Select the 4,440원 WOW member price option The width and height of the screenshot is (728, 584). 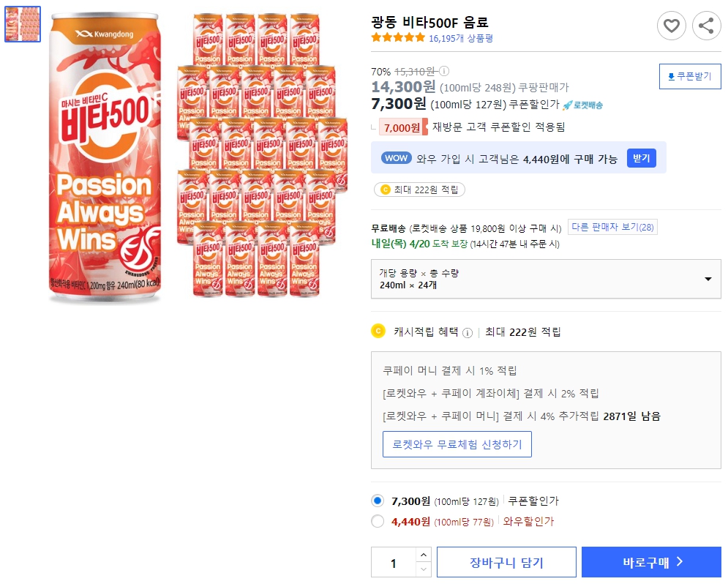click(378, 522)
